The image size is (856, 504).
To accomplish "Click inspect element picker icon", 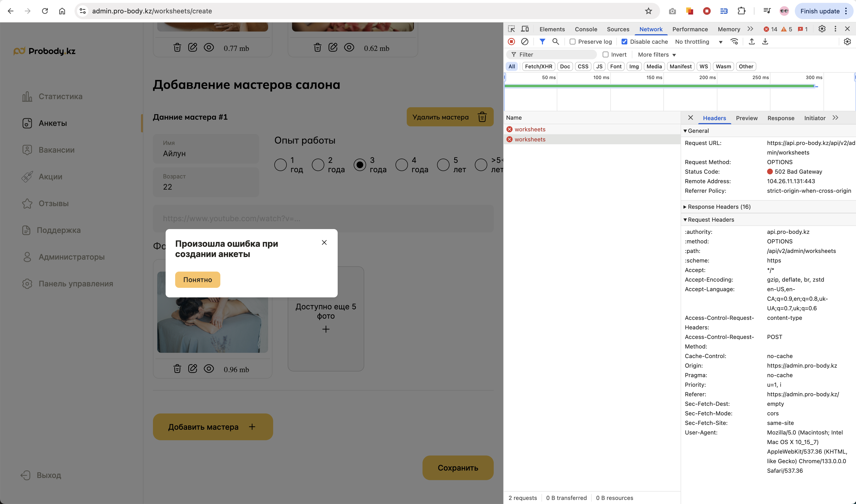I will (511, 29).
